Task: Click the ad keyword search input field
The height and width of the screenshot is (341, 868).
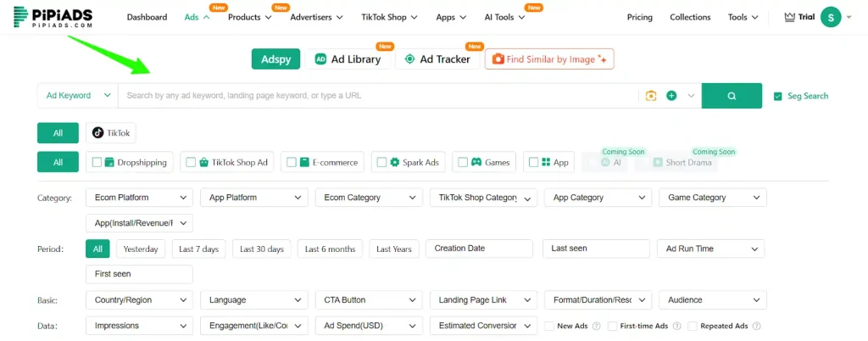Action: coord(378,96)
